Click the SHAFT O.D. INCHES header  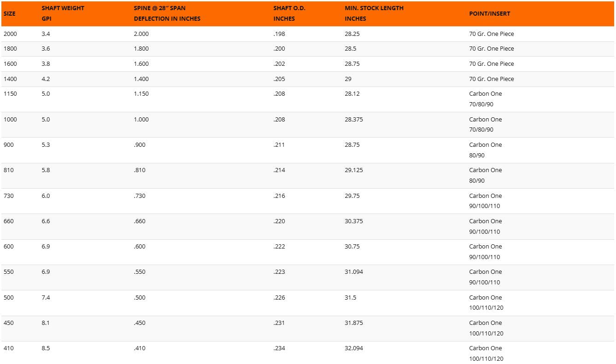point(289,13)
